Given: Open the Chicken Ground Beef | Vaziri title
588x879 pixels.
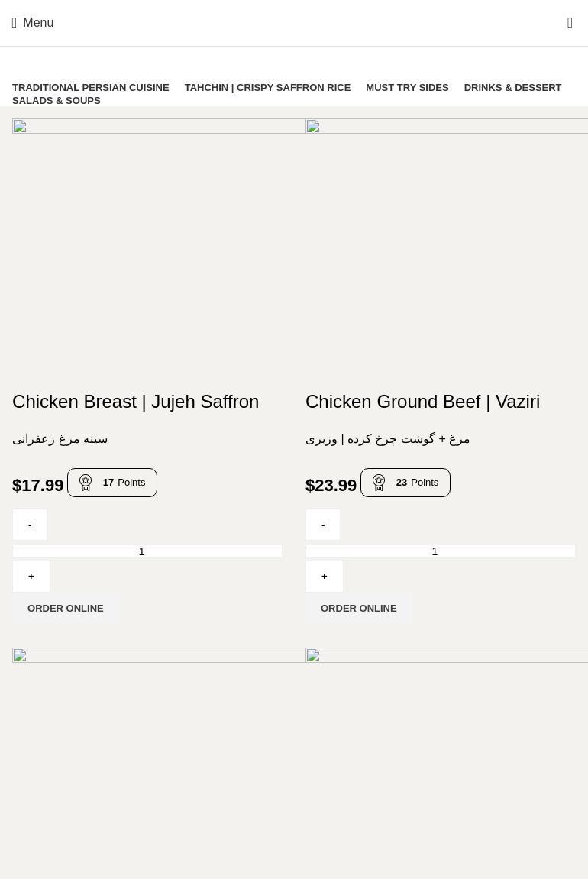Looking at the screenshot, I should (422, 402).
